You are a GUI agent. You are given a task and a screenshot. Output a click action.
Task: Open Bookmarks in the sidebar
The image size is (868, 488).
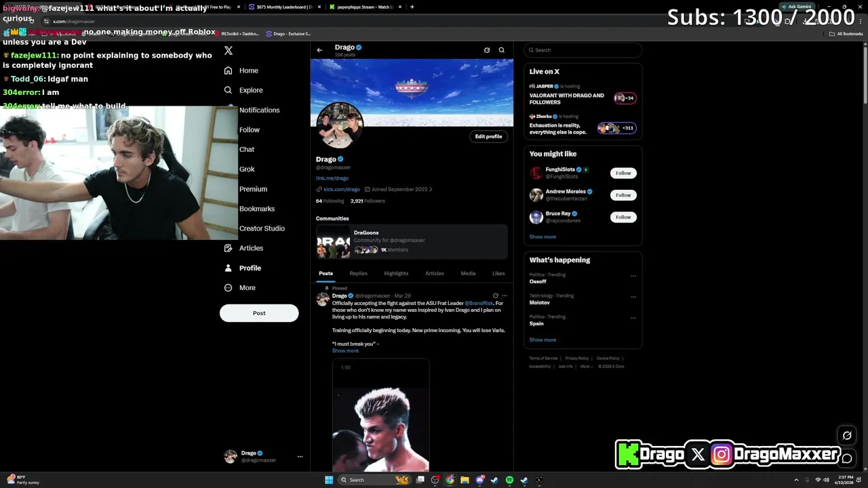257,209
